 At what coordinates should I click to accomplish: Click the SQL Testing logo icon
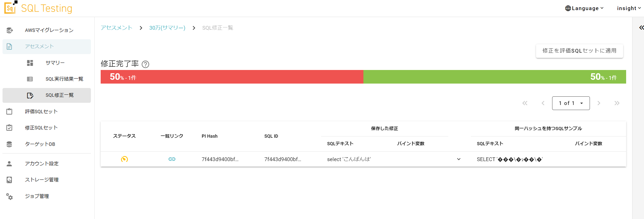coord(11,7)
